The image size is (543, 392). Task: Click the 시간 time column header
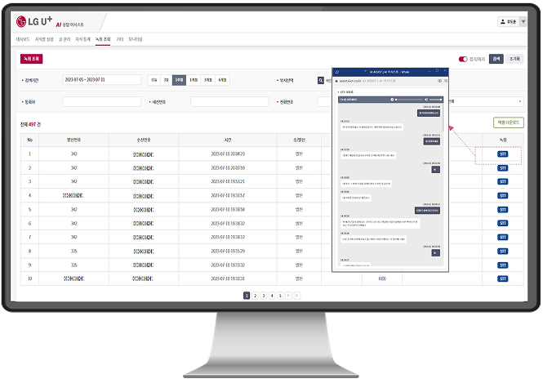(228, 140)
